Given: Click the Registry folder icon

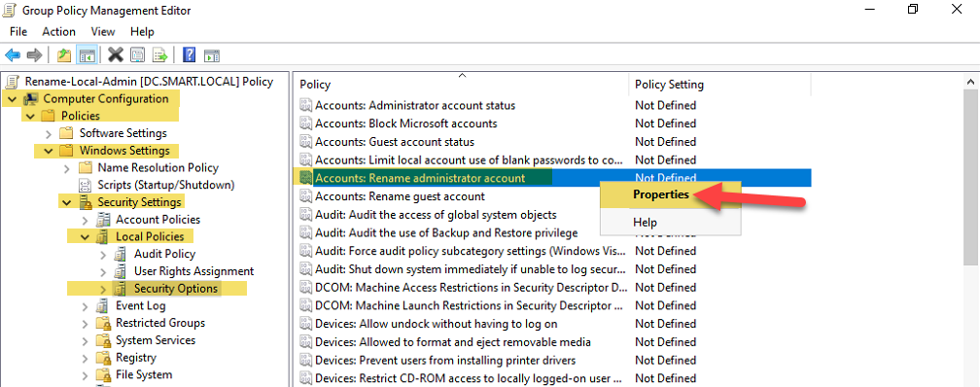Looking at the screenshot, I should [103, 358].
